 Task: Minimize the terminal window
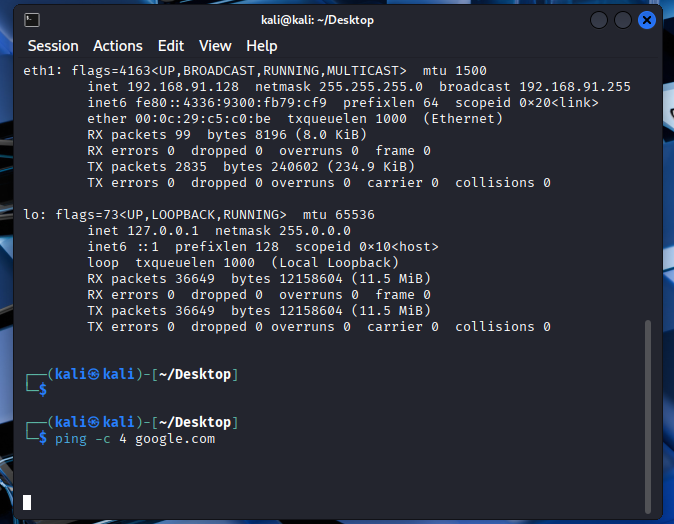[598, 20]
